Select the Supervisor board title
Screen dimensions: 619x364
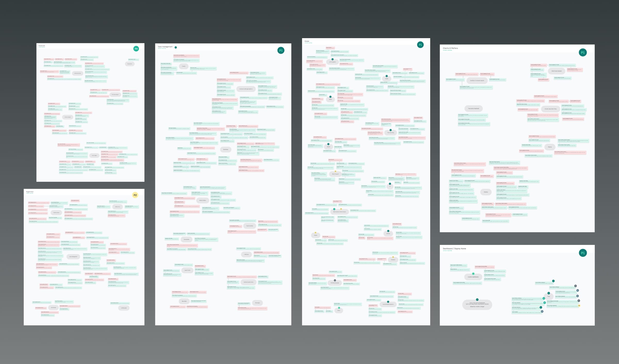pos(30,192)
